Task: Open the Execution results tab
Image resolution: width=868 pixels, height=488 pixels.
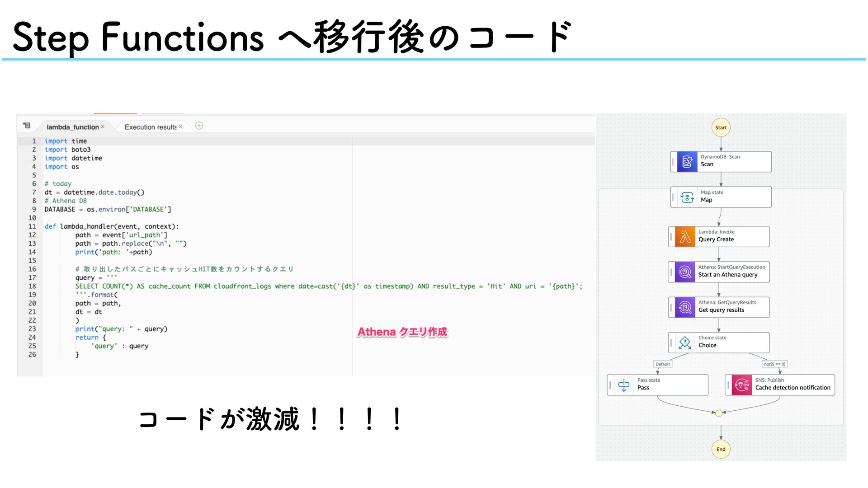Action: point(151,127)
